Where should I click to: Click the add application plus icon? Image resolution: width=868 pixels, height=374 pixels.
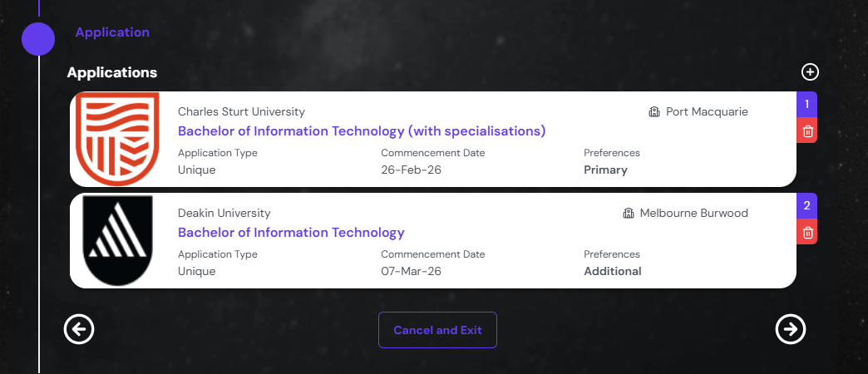(810, 72)
